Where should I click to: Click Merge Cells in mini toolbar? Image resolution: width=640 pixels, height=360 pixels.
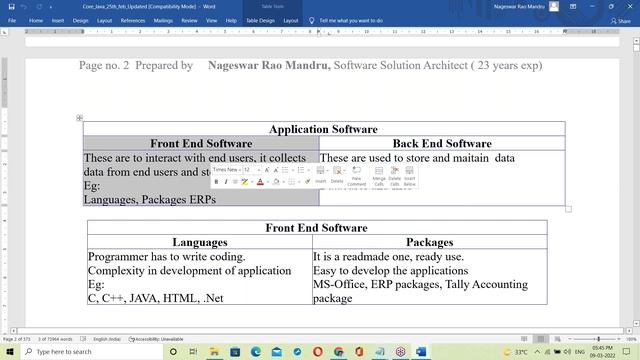379,176
